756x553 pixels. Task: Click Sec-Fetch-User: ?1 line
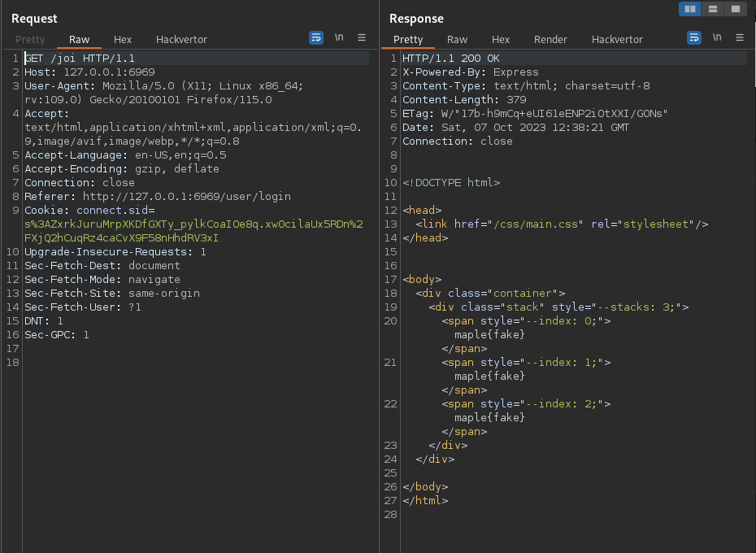coord(83,307)
